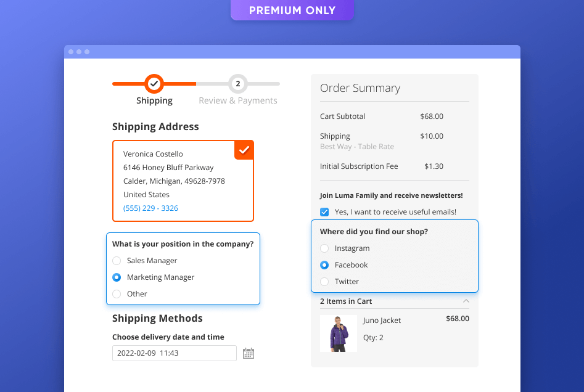Uncheck the receive useful emails checkbox

tap(324, 211)
